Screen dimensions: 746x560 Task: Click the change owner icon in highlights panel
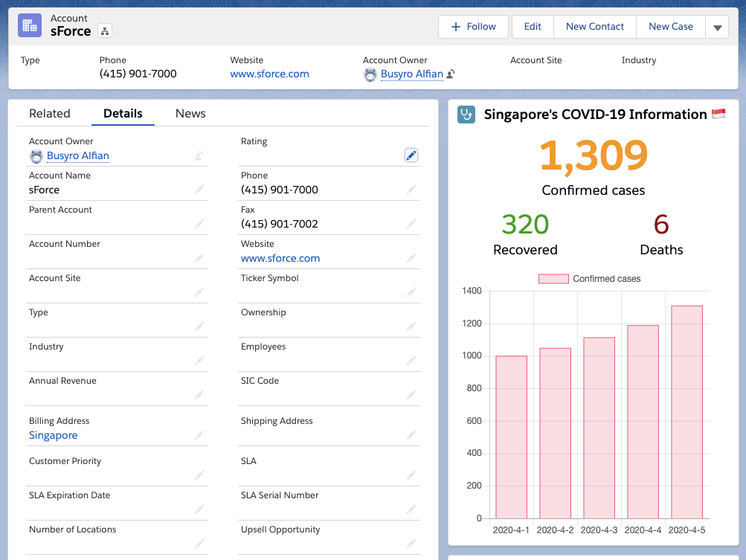click(451, 74)
